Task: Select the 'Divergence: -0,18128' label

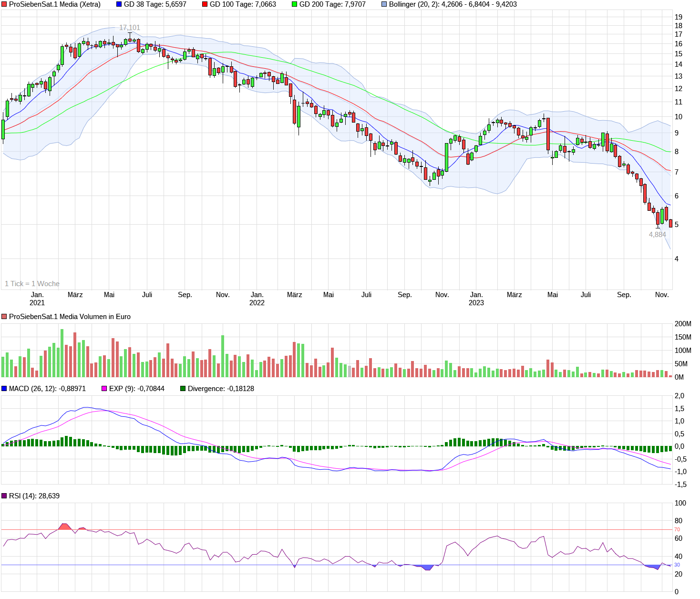Action: click(x=221, y=389)
